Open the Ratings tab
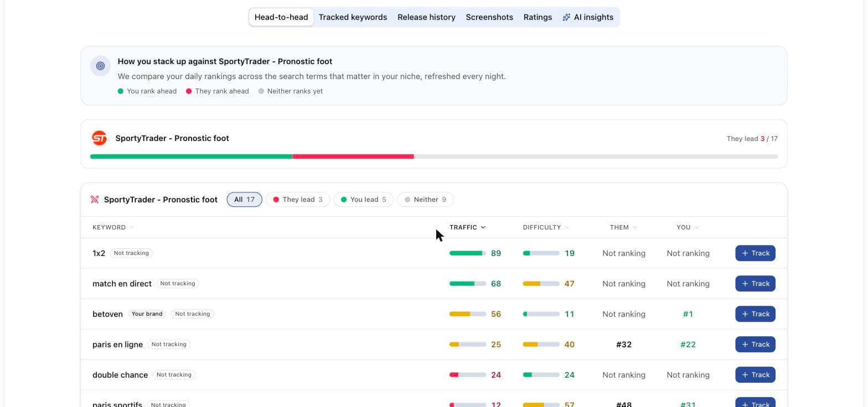Screen dimensions: 868x407 click(x=538, y=17)
